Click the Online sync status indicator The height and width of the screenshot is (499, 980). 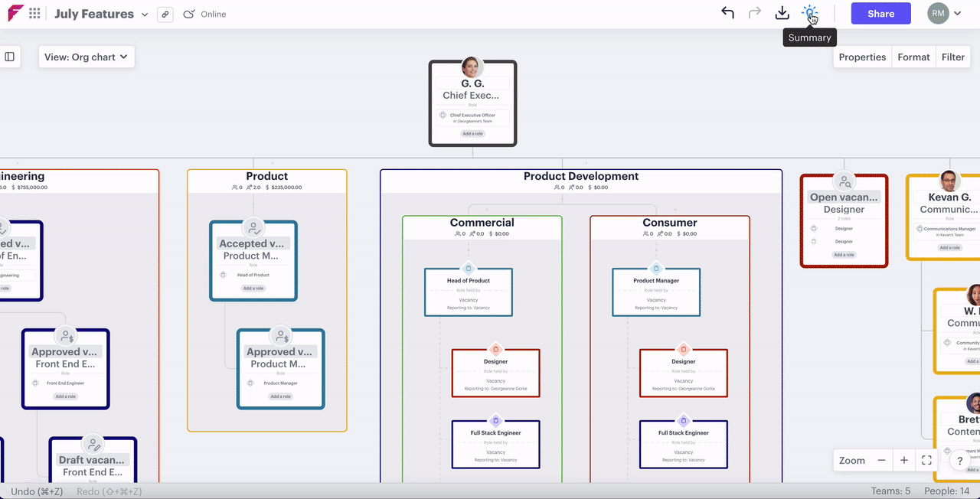point(204,14)
